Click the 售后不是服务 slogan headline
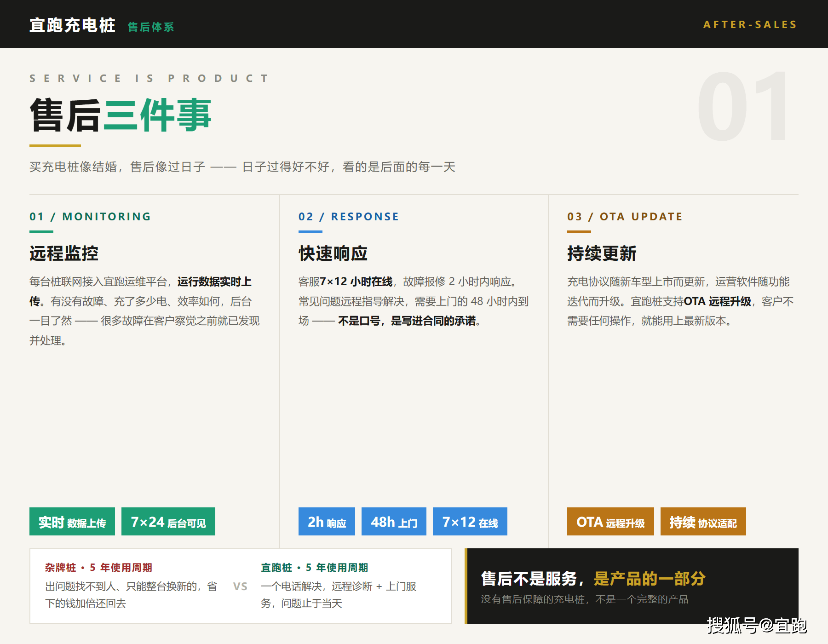The width and height of the screenshot is (828, 644). [x=593, y=578]
